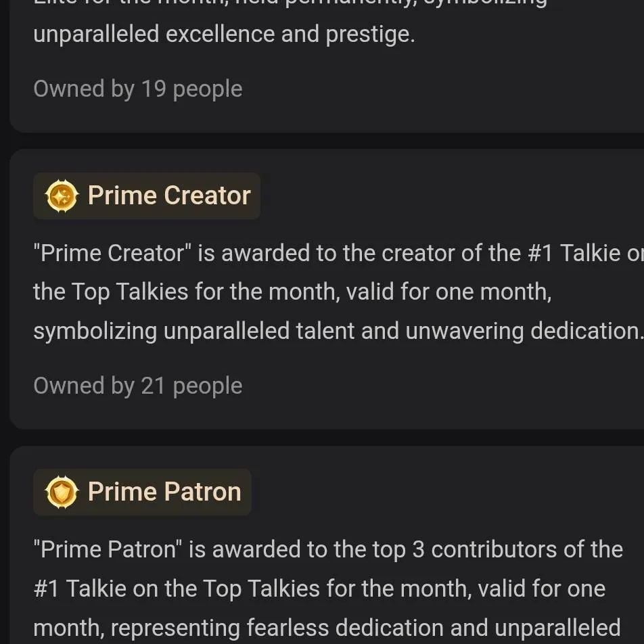Tap the line starting "#1 Talkie on the Top Talkies"
The height and width of the screenshot is (644, 644).
(x=318, y=589)
